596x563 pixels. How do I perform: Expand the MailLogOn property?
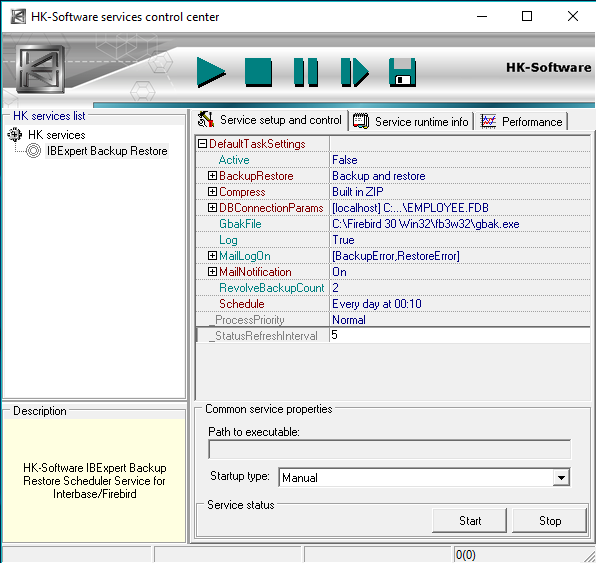pos(212,255)
